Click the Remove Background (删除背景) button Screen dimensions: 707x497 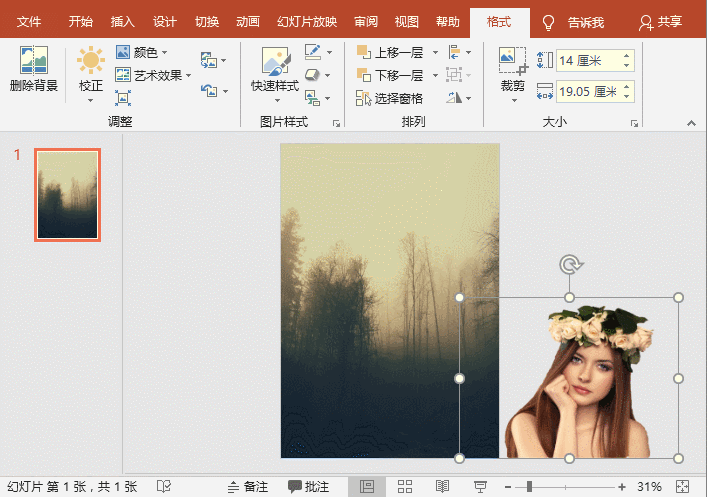click(x=33, y=70)
